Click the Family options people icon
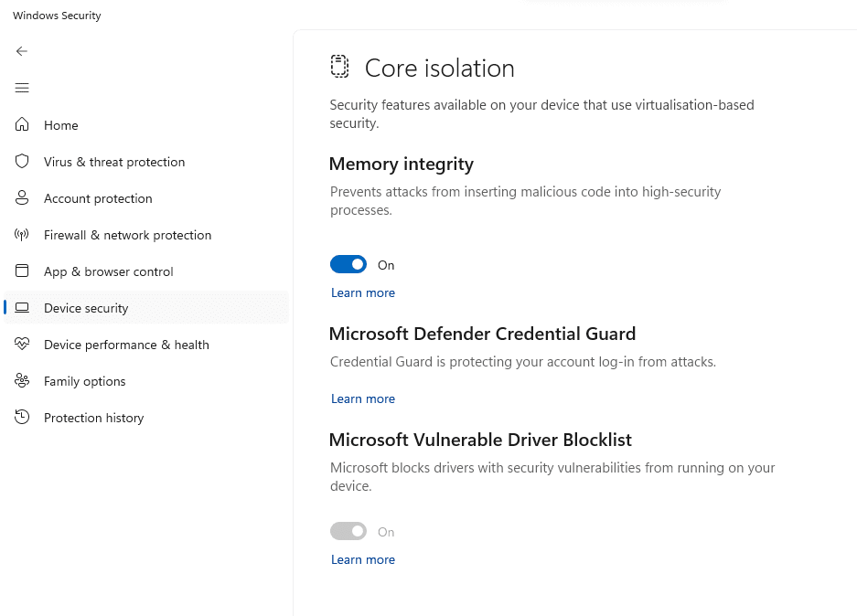Viewport: 857px width, 616px height. pyautogui.click(x=22, y=380)
